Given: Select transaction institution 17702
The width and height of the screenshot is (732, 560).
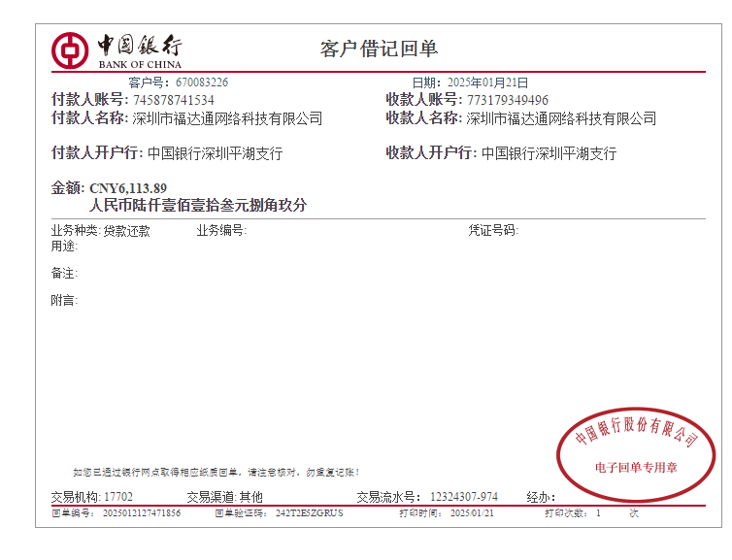Looking at the screenshot, I should point(118,497).
